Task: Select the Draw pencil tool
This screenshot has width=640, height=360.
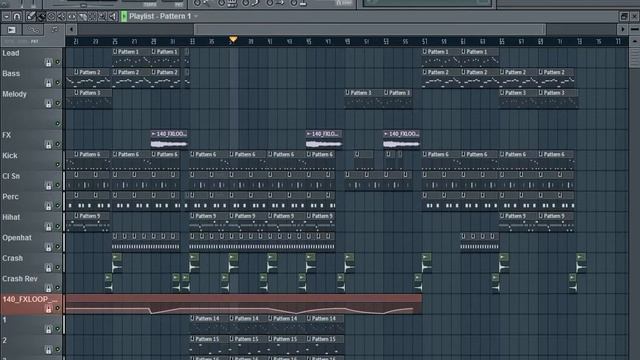Action: point(31,16)
